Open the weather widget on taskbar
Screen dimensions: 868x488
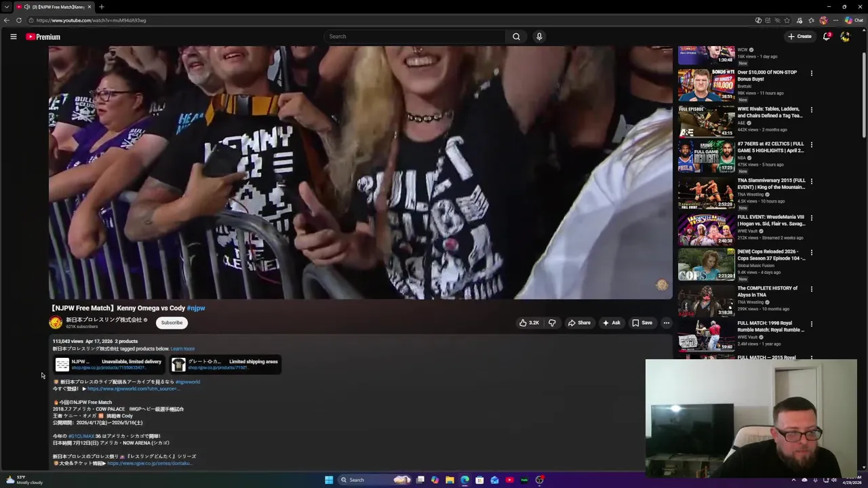click(24, 480)
